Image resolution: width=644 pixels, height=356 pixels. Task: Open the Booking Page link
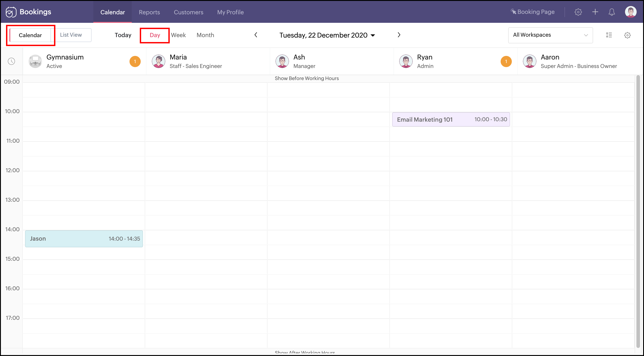[x=533, y=12]
